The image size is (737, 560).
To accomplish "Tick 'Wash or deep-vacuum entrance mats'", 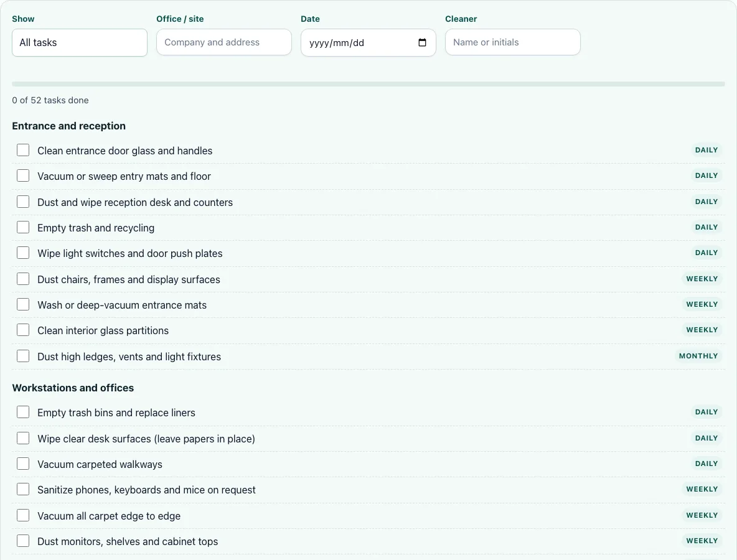I will pyautogui.click(x=23, y=304).
